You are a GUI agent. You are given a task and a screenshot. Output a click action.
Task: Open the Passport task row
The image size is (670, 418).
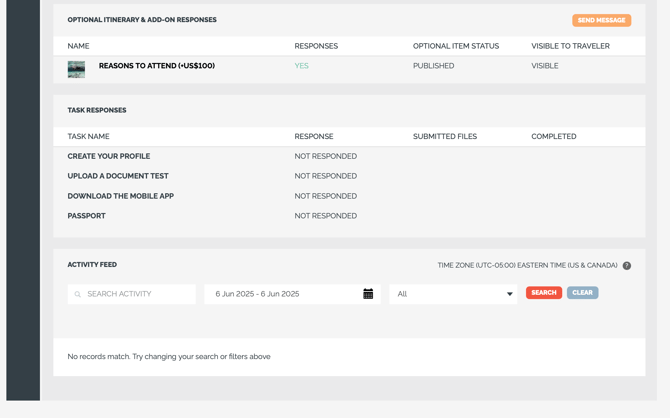[x=349, y=216]
